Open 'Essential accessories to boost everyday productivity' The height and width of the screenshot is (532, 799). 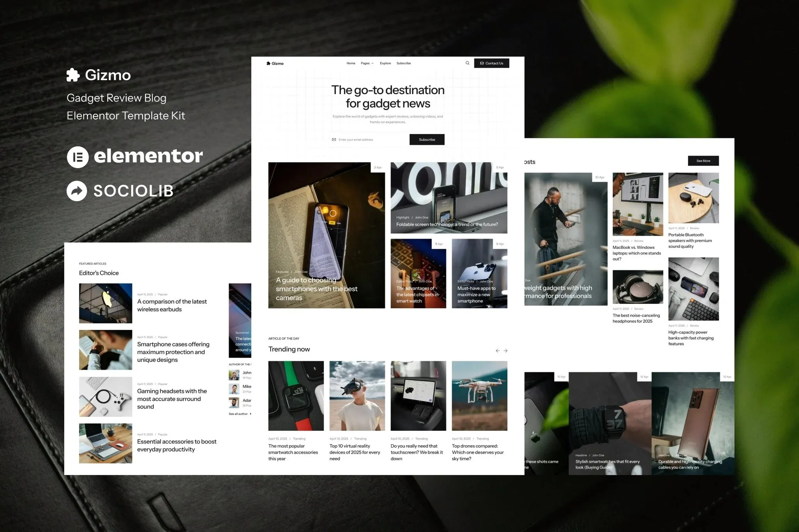point(176,445)
